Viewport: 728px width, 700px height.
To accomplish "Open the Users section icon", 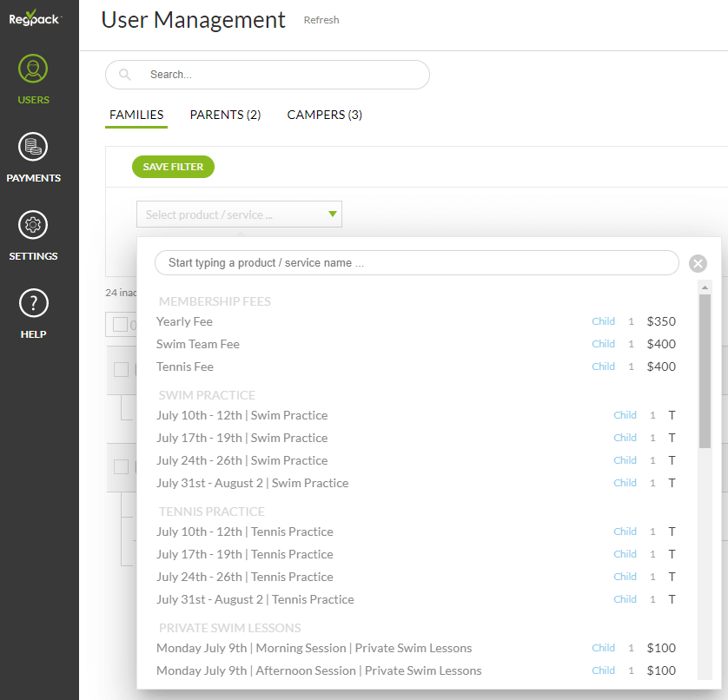I will coord(33,69).
